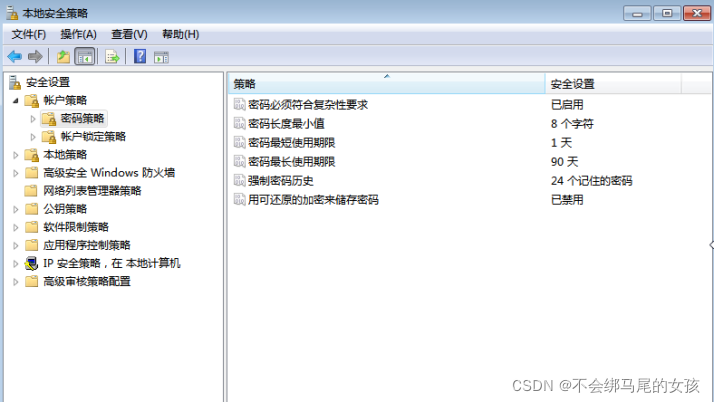Sort by the 安全设置 column header
The width and height of the screenshot is (715, 403).
(613, 83)
